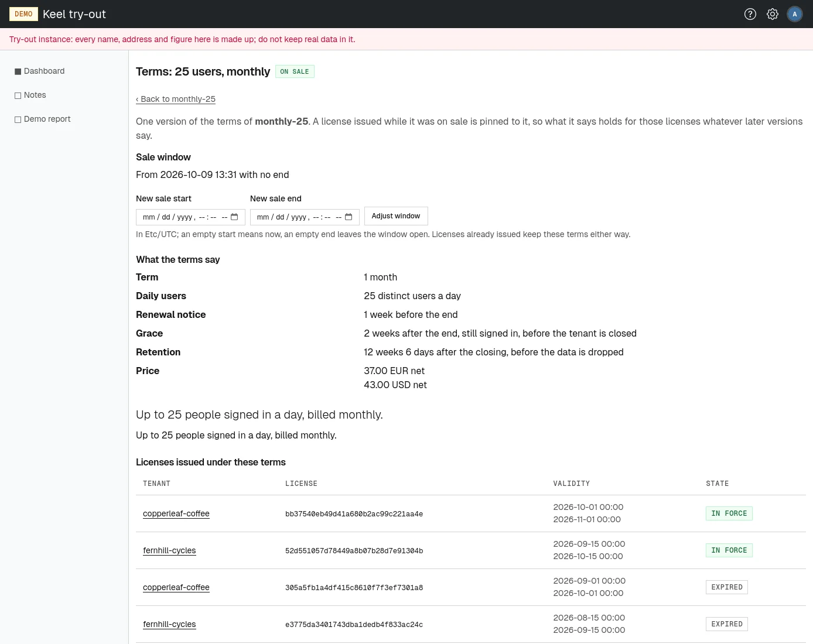Click the try-out instance warning banner text
The width and height of the screenshot is (813, 644).
click(182, 39)
